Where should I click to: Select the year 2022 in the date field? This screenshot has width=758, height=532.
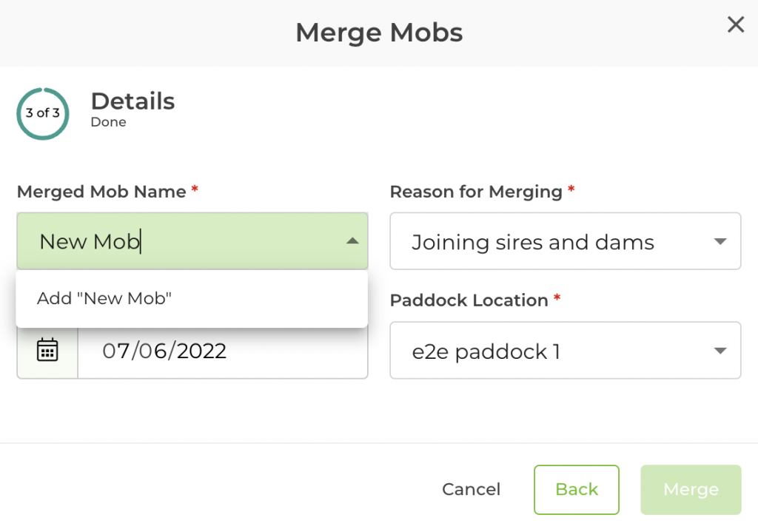(201, 351)
